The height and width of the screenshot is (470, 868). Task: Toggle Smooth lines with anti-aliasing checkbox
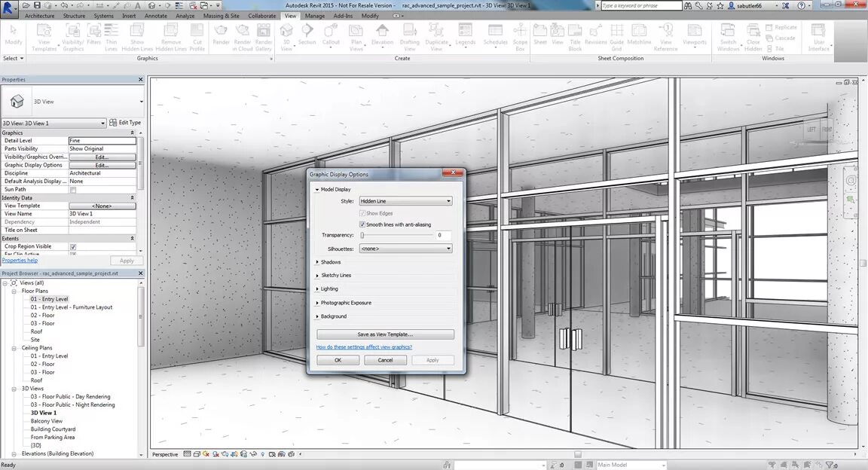coord(362,224)
